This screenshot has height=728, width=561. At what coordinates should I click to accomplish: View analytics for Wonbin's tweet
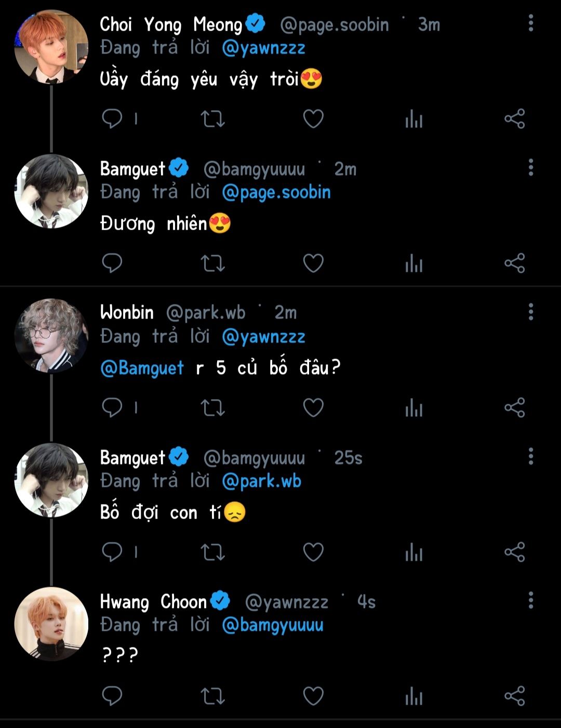click(x=413, y=408)
